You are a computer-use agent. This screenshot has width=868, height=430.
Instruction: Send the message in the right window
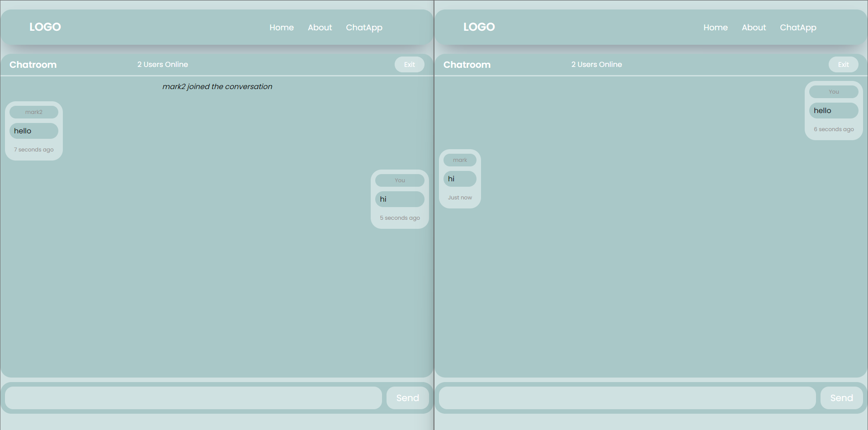(842, 398)
